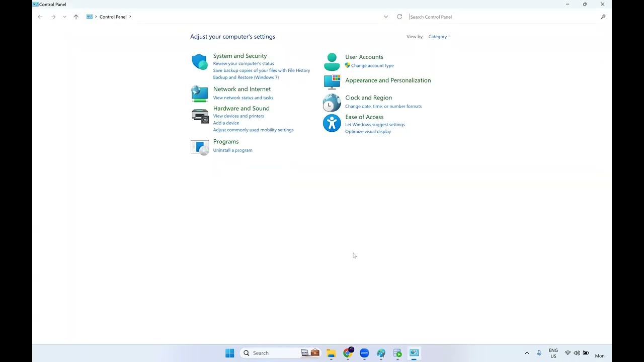The width and height of the screenshot is (644, 362).
Task: Click the ENG US language indicator
Action: click(x=553, y=353)
